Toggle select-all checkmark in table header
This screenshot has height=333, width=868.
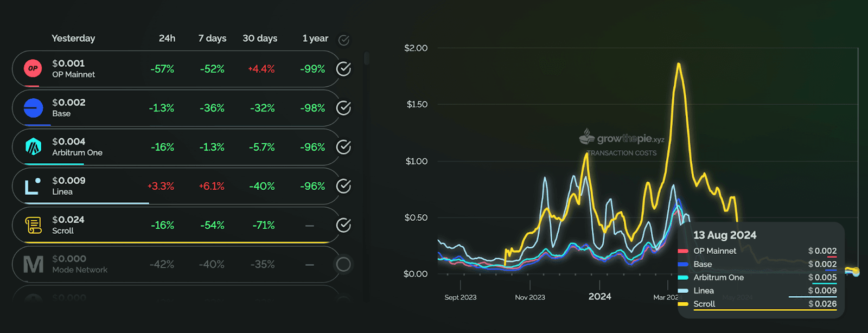(343, 40)
